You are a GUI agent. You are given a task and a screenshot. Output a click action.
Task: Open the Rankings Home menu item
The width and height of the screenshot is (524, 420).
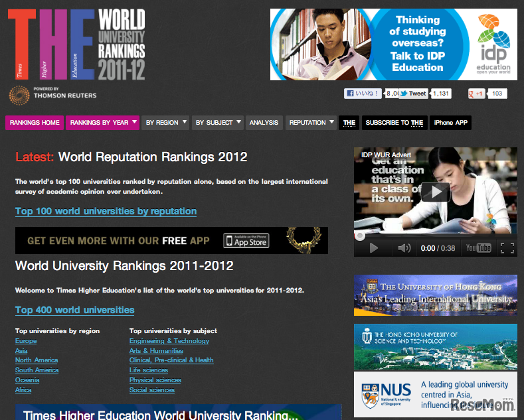pyautogui.click(x=35, y=123)
